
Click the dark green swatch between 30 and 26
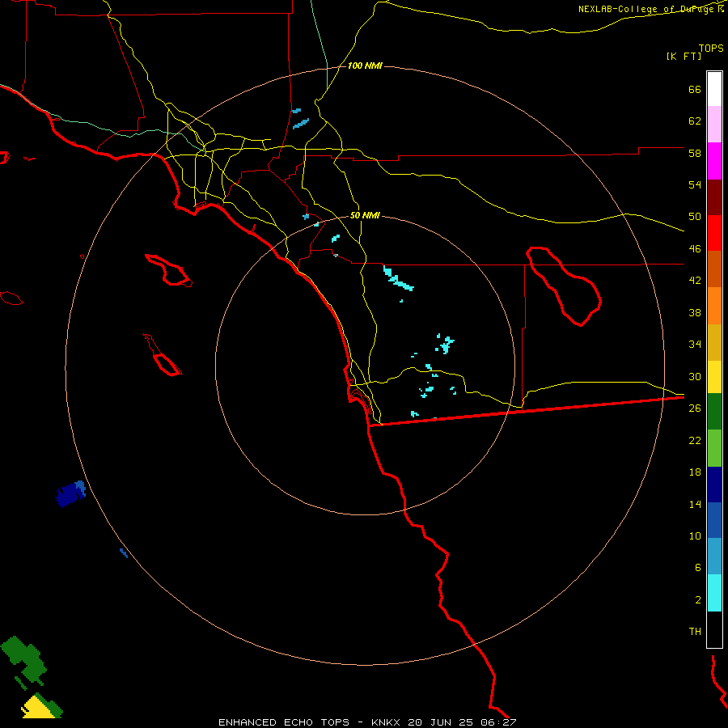(x=714, y=412)
